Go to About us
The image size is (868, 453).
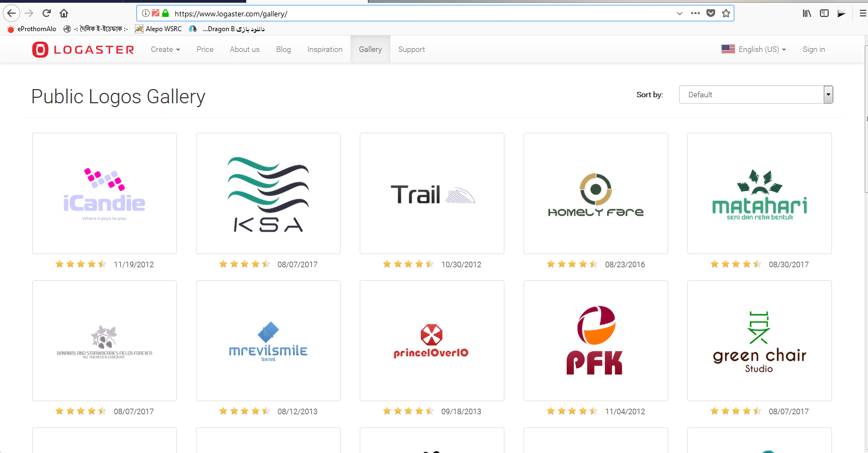coord(245,49)
